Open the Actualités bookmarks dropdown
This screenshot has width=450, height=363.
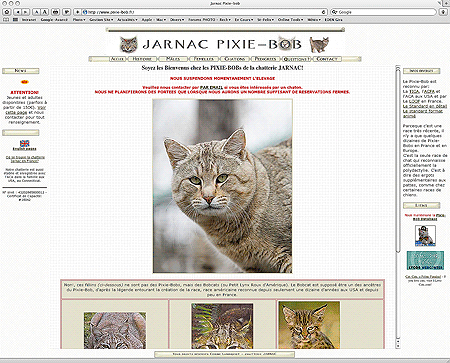127,20
